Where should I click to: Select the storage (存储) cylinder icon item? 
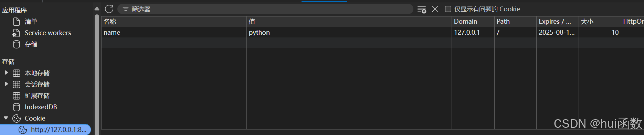pos(16,44)
